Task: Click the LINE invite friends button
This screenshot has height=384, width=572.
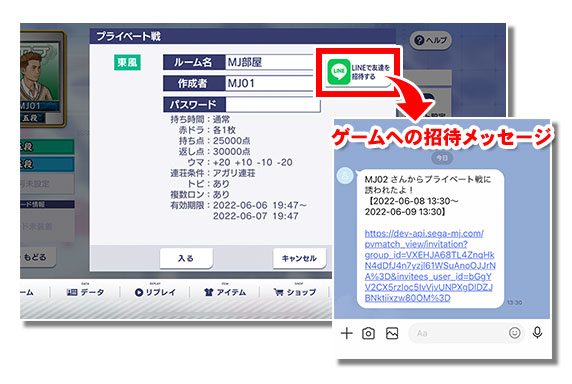Action: point(358,72)
